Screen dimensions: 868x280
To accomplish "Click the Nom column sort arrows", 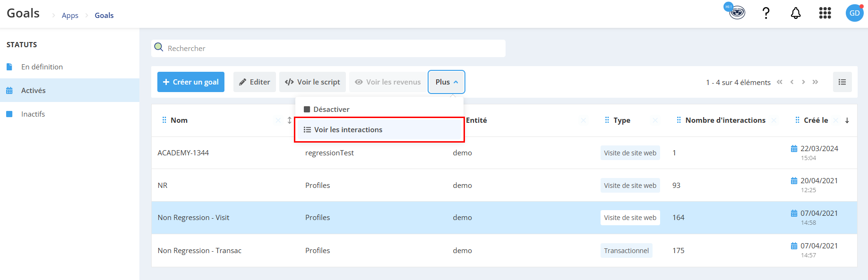I will (290, 120).
